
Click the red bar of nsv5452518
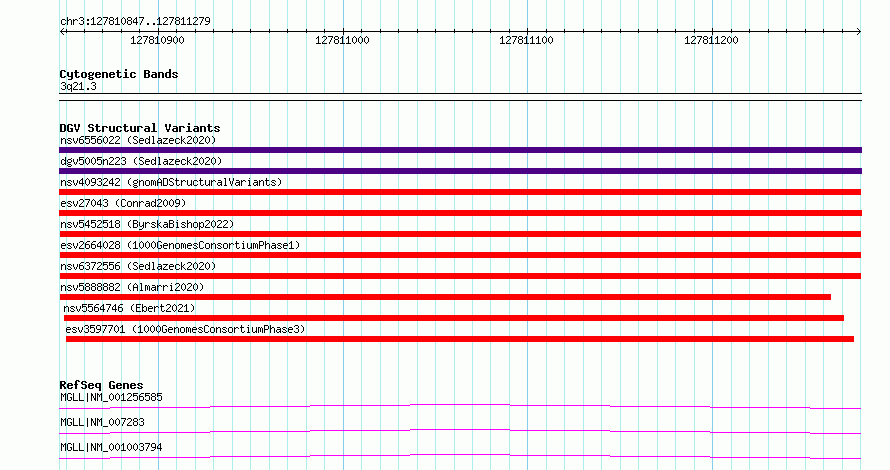coord(460,234)
